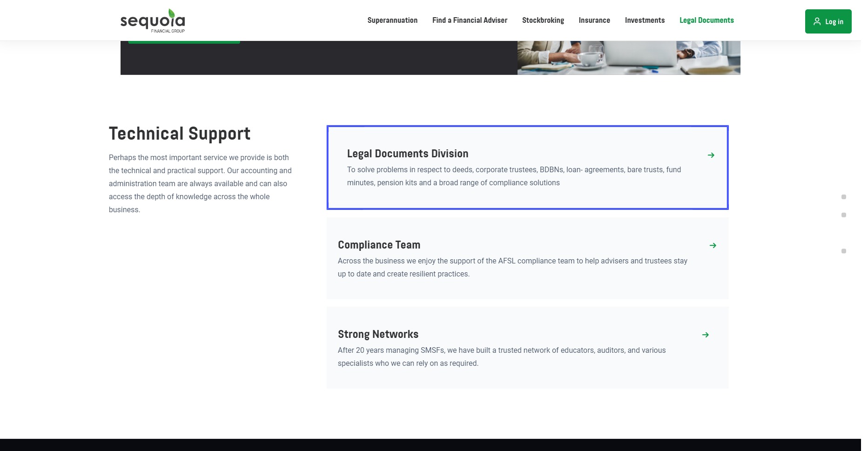Click the Technical Support section heading
The image size is (868, 451).
[179, 134]
